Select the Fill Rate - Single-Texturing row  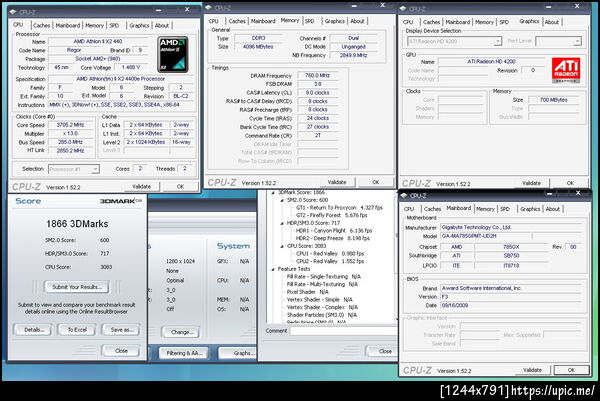(x=323, y=277)
